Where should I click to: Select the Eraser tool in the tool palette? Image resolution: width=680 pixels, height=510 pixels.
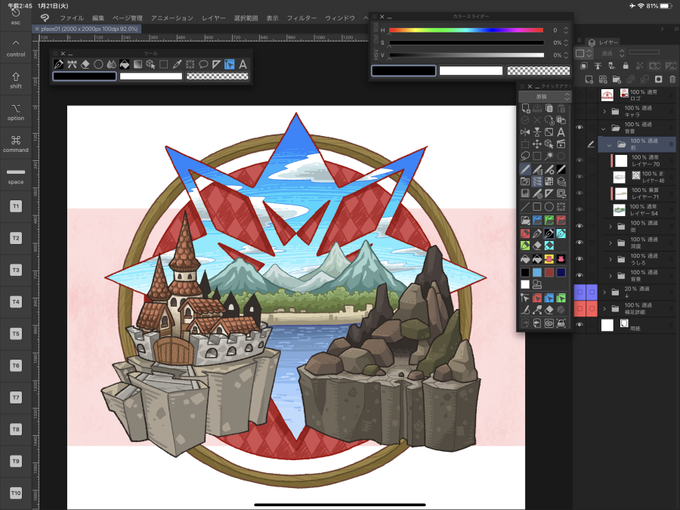(x=85, y=65)
